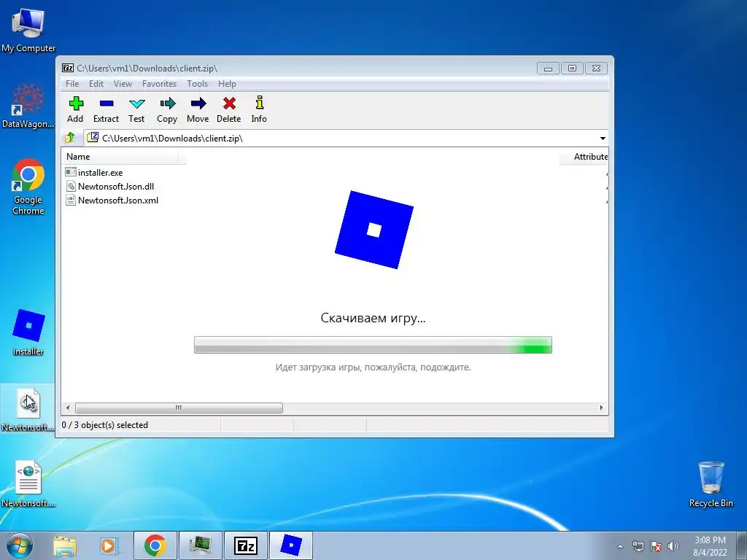Open the File menu
Viewport: 747px width, 560px height.
click(72, 84)
